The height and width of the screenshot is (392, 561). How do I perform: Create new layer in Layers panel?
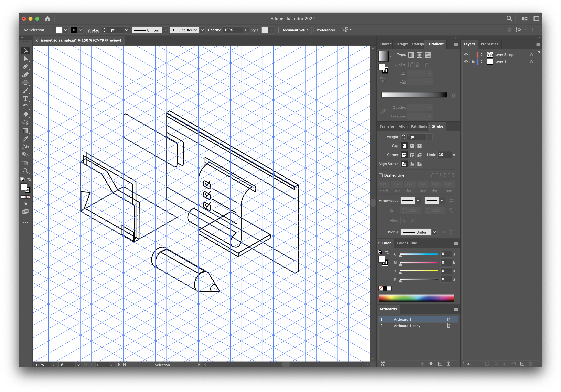click(x=522, y=364)
